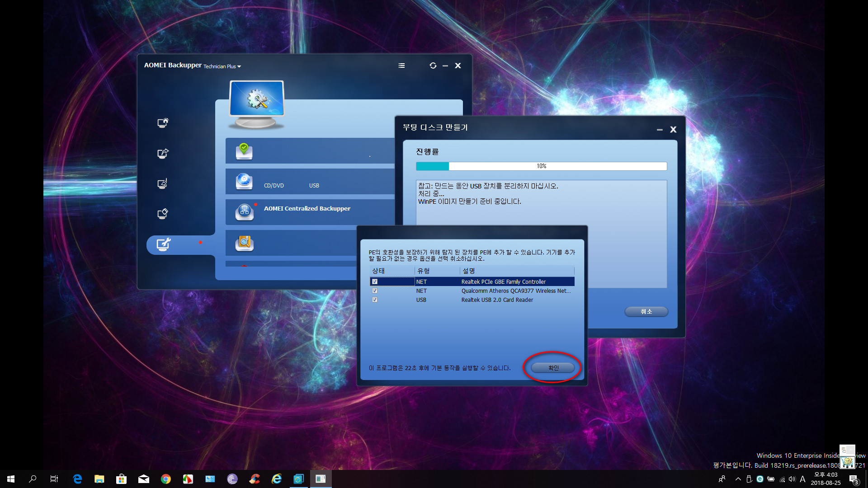
Task: Open Windows taskbar search
Action: click(x=33, y=479)
